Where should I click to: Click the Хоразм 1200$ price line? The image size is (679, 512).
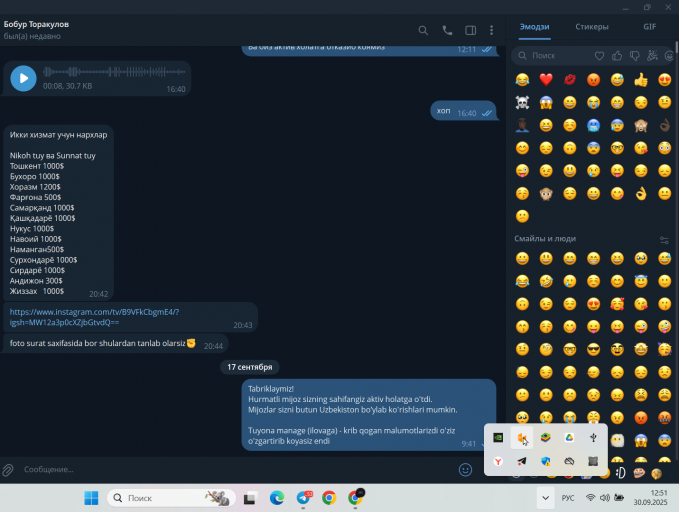[x=35, y=187]
